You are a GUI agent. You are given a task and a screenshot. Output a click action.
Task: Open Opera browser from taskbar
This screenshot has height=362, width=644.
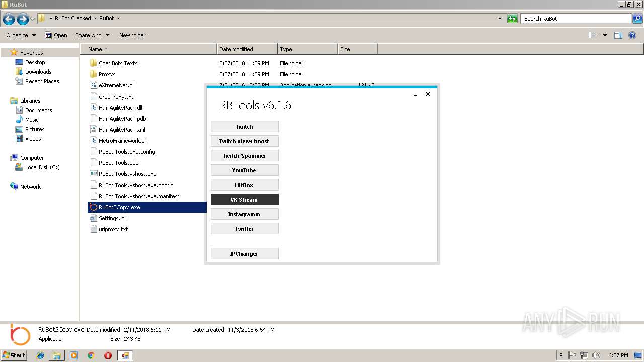(x=108, y=355)
